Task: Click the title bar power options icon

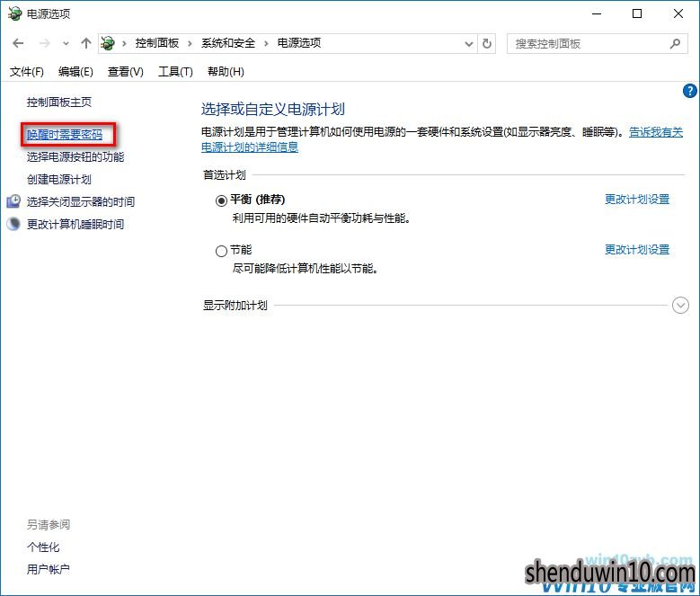Action: click(x=14, y=13)
